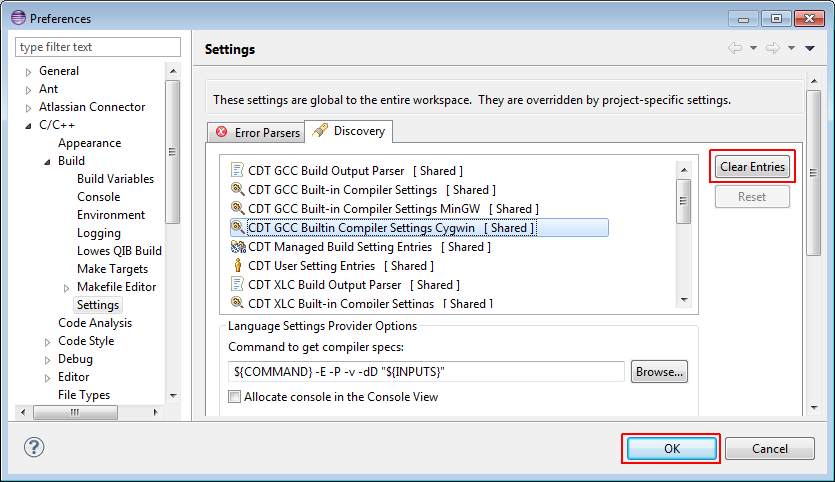Open the view menu dropdown triangle at top right
The height and width of the screenshot is (482, 835).
tap(810, 48)
